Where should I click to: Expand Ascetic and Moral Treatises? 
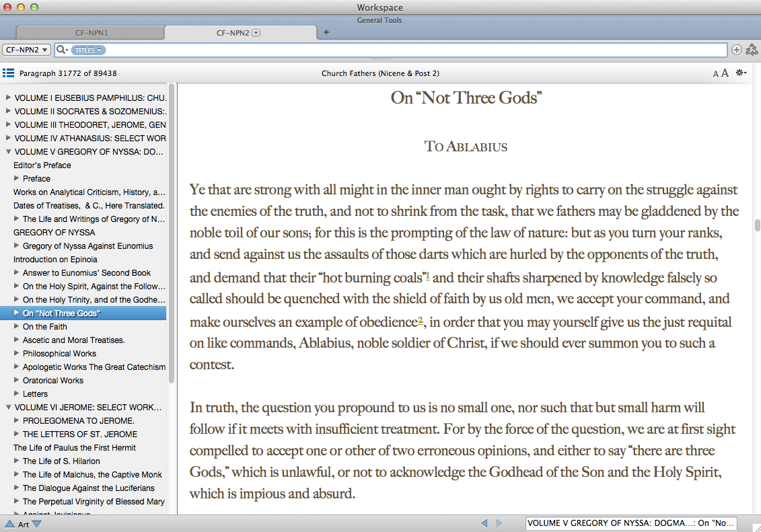(17, 340)
